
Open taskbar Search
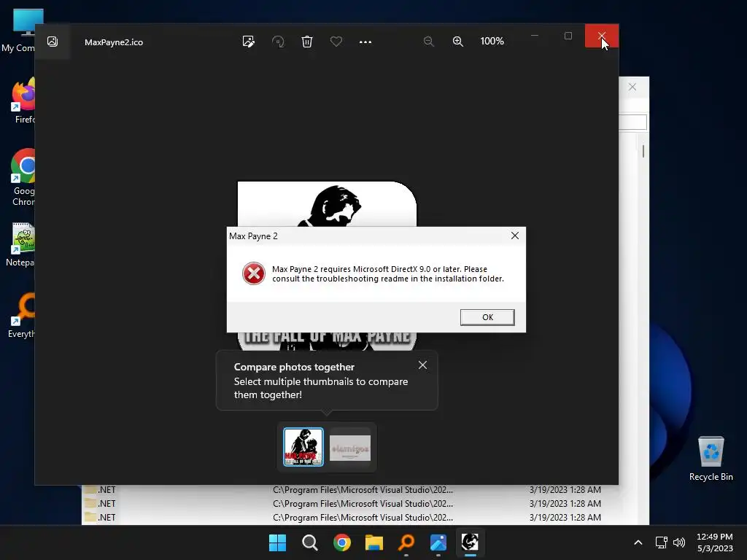point(309,542)
